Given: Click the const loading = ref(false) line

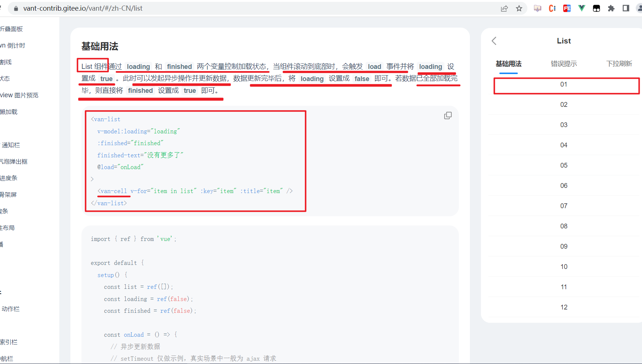Looking at the screenshot, I should pos(149,299).
